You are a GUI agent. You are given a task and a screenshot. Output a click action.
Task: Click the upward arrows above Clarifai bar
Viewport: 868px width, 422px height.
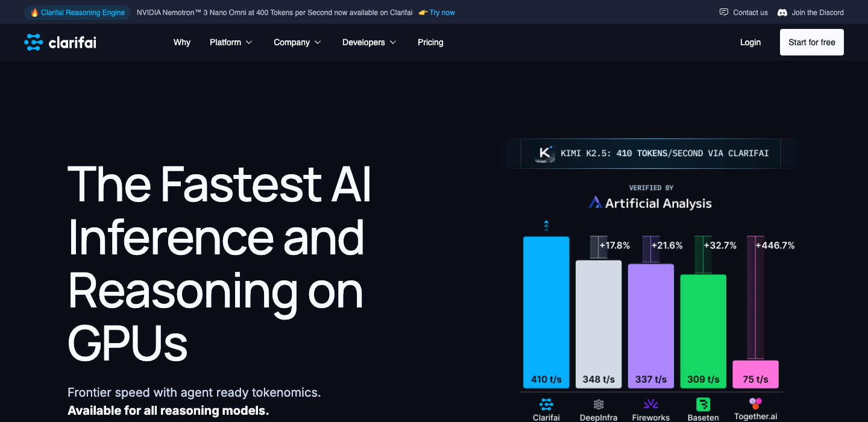(546, 225)
